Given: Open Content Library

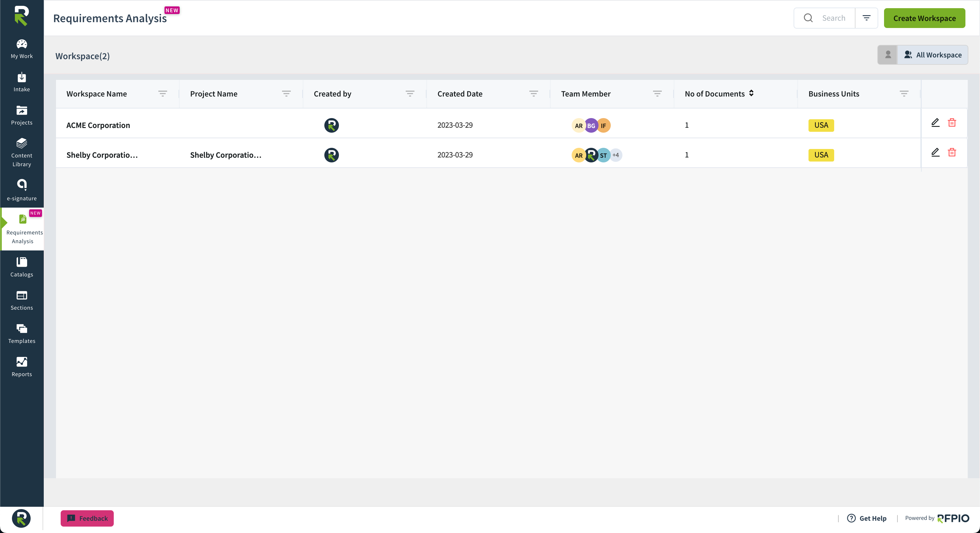Looking at the screenshot, I should 22,152.
